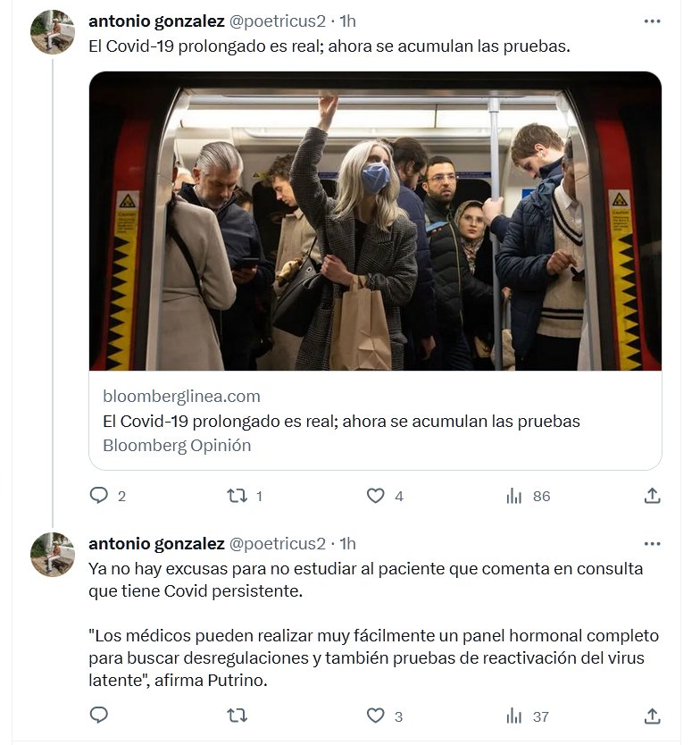
Task: Like the second tweet with 3 likes
Action: [x=376, y=716]
